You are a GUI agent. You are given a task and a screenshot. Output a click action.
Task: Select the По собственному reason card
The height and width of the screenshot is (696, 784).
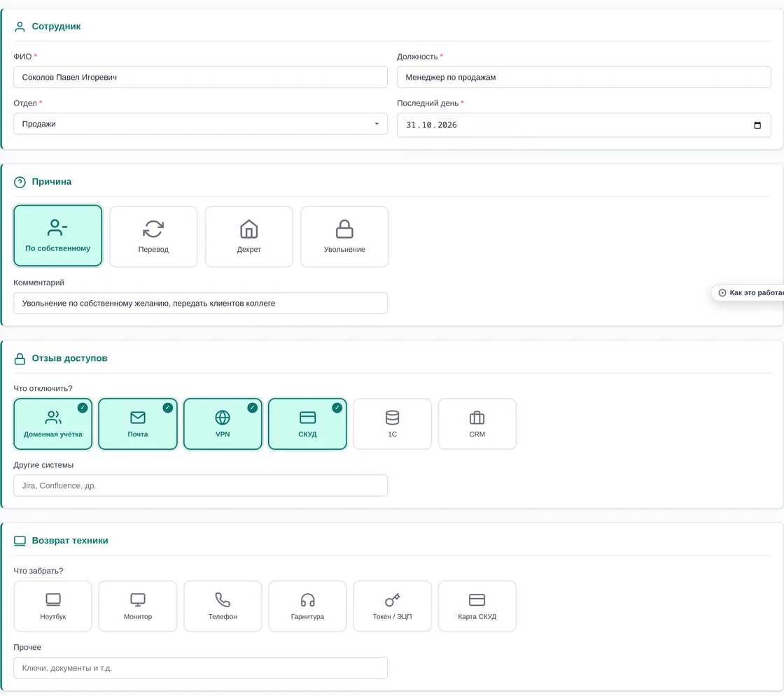click(58, 235)
